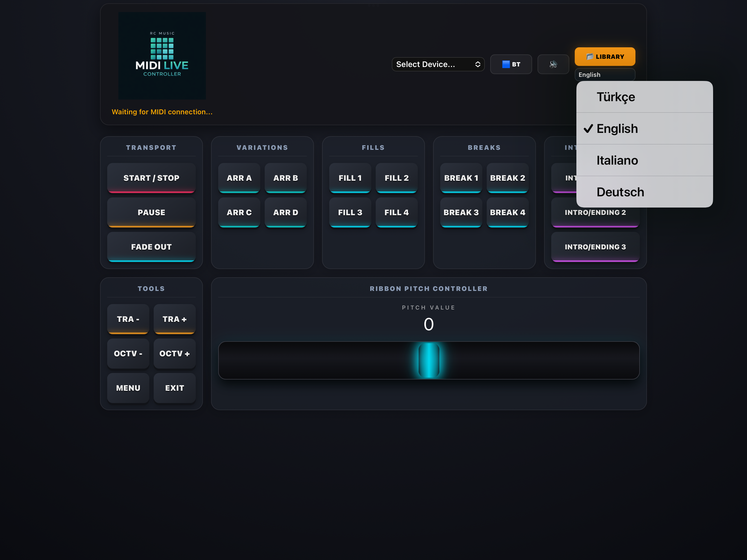This screenshot has width=747, height=560.
Task: Select variation ARR D
Action: [x=286, y=212]
